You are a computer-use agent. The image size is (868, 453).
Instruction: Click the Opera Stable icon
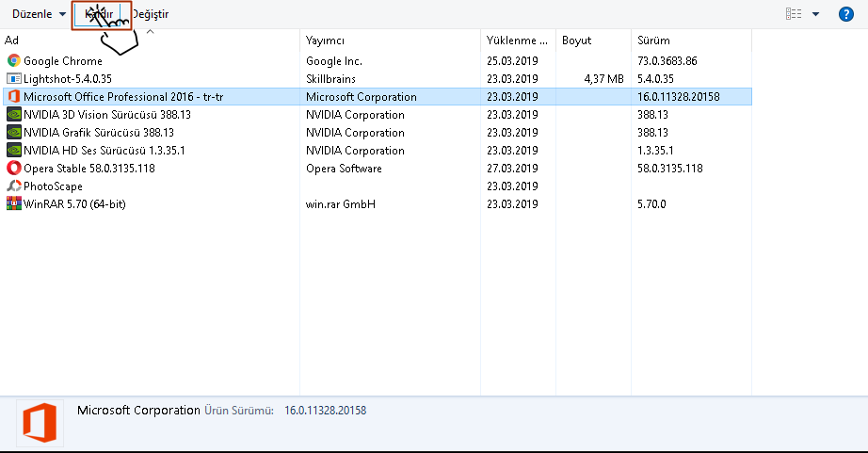click(14, 168)
